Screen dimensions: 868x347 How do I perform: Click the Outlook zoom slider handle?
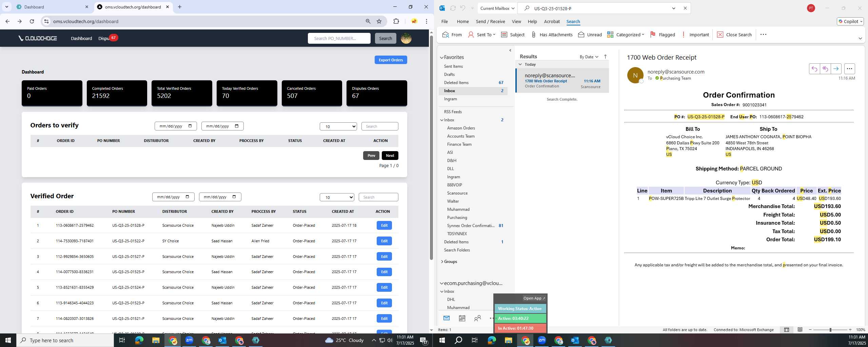tap(830, 330)
